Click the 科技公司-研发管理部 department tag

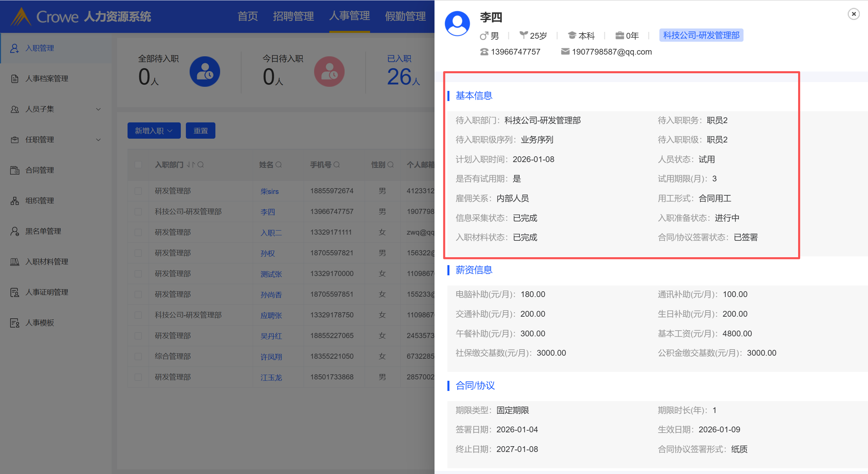[701, 35]
